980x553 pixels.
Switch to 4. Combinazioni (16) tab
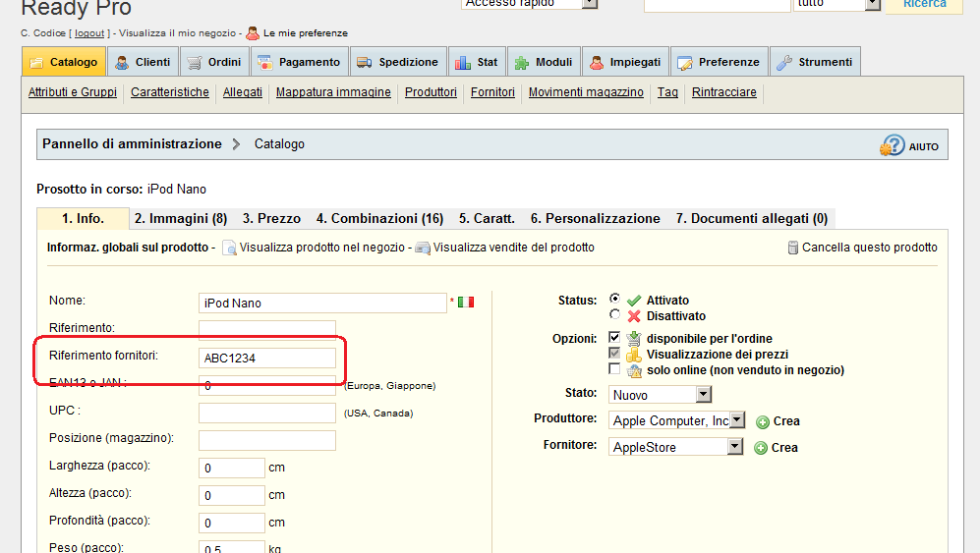(x=380, y=219)
